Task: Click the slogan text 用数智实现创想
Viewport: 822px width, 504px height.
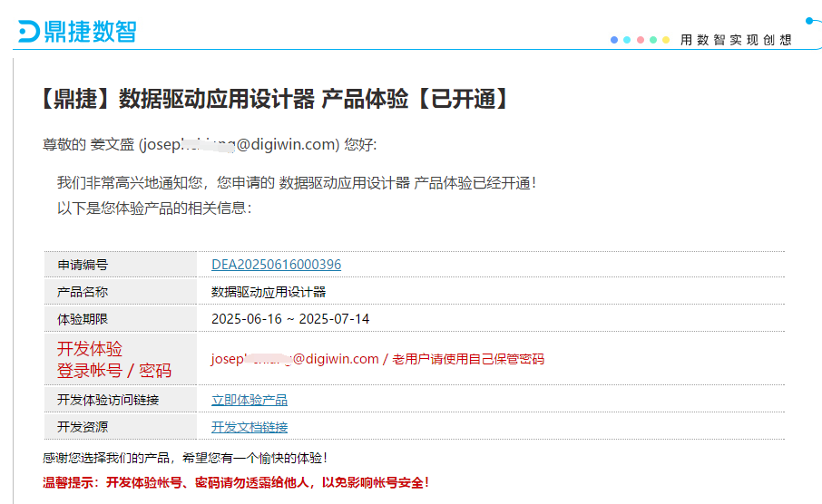Action: 736,40
